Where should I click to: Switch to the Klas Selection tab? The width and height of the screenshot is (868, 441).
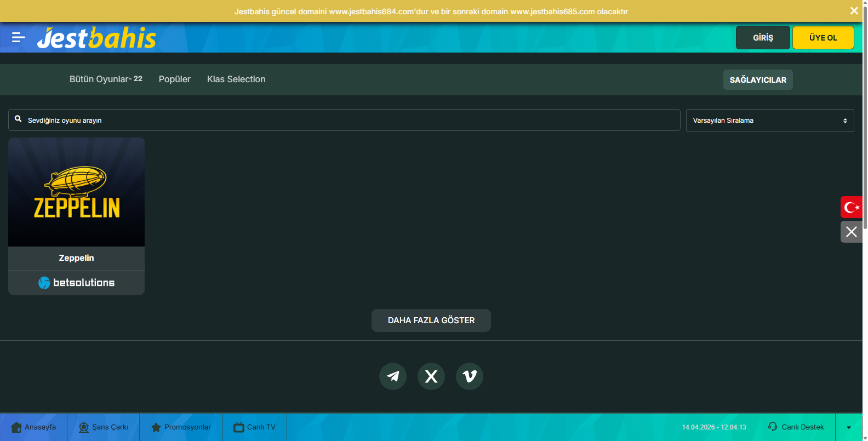pyautogui.click(x=236, y=79)
